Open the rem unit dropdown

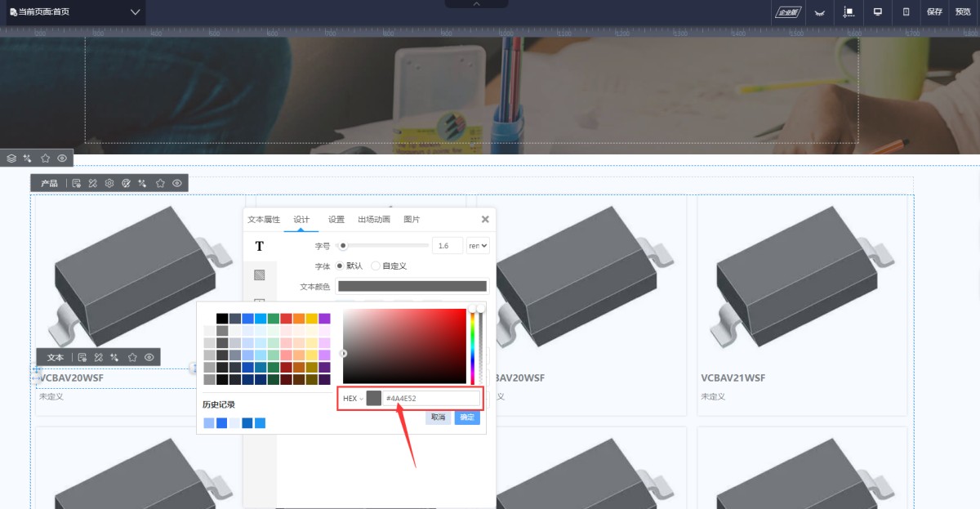coord(478,245)
